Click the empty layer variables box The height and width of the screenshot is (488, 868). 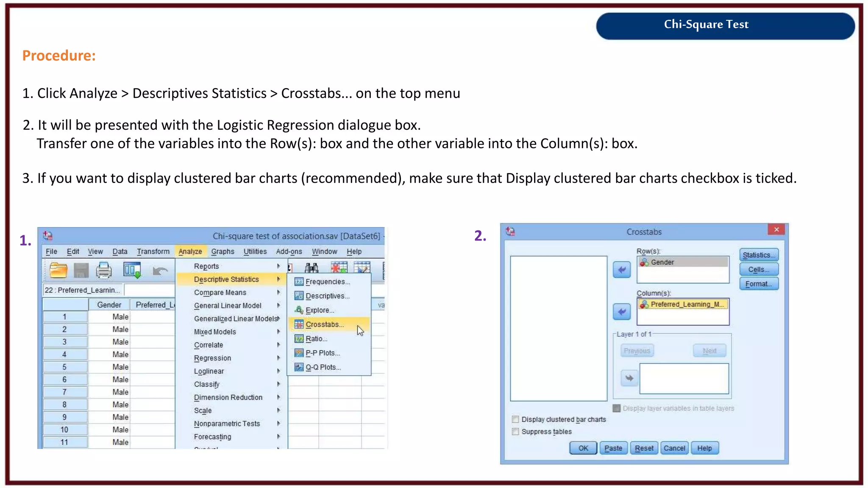pyautogui.click(x=684, y=378)
